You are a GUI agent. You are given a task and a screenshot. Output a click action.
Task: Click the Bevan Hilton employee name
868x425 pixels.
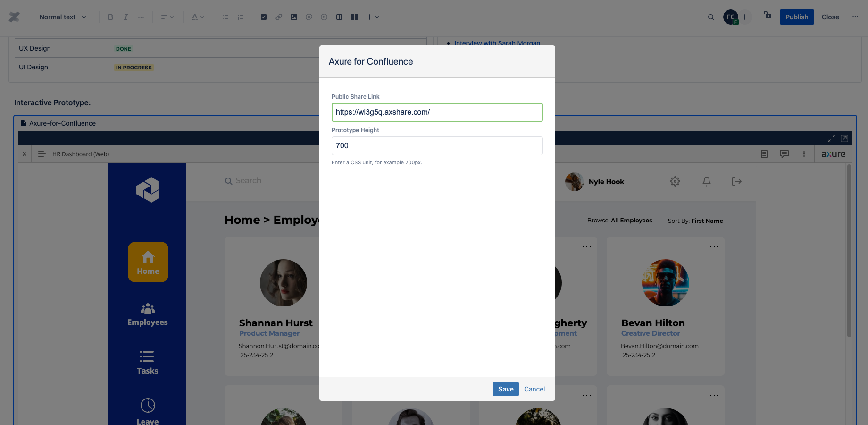click(x=653, y=323)
